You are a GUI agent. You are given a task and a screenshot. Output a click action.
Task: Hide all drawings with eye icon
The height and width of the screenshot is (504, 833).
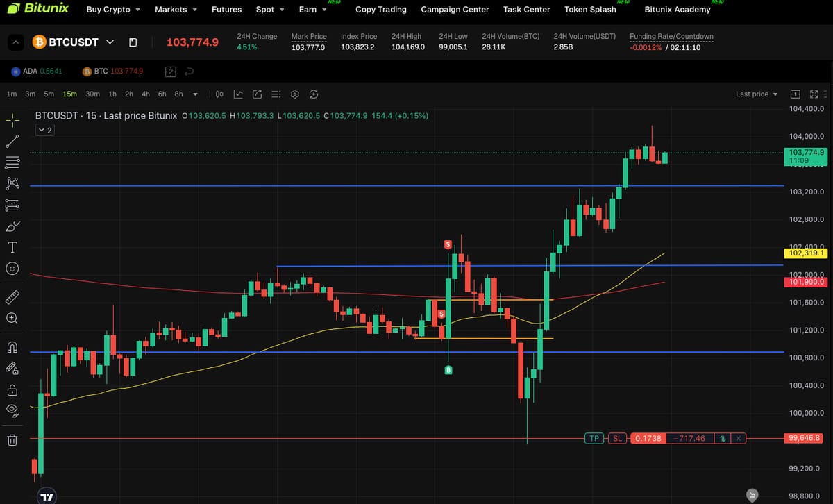pyautogui.click(x=12, y=410)
